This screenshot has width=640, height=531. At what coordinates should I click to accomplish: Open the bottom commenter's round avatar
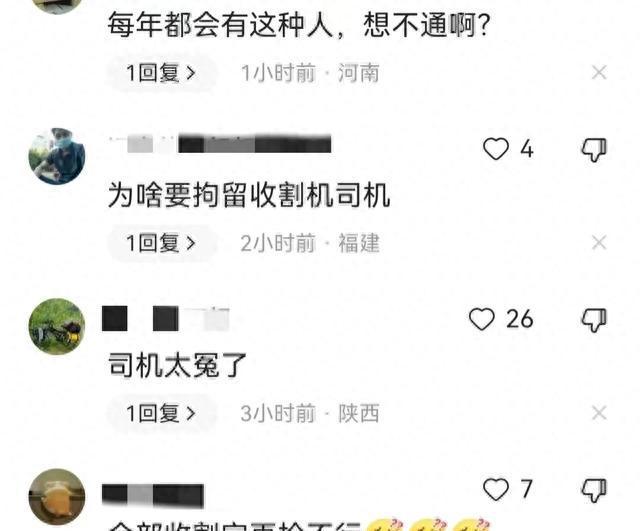click(57, 497)
